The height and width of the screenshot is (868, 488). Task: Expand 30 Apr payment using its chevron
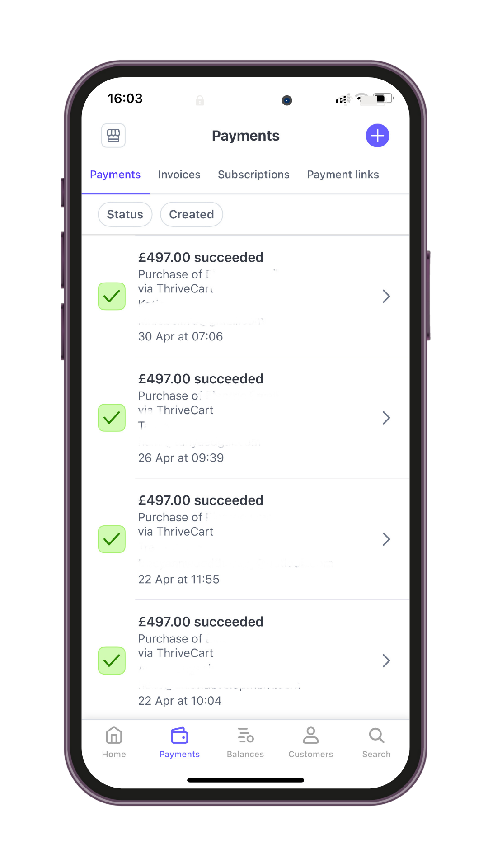tap(386, 296)
